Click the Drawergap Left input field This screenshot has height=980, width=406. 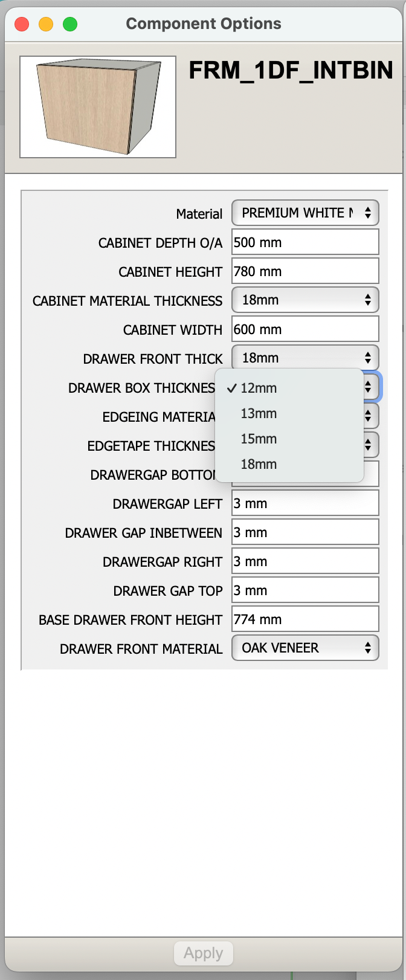tap(305, 503)
